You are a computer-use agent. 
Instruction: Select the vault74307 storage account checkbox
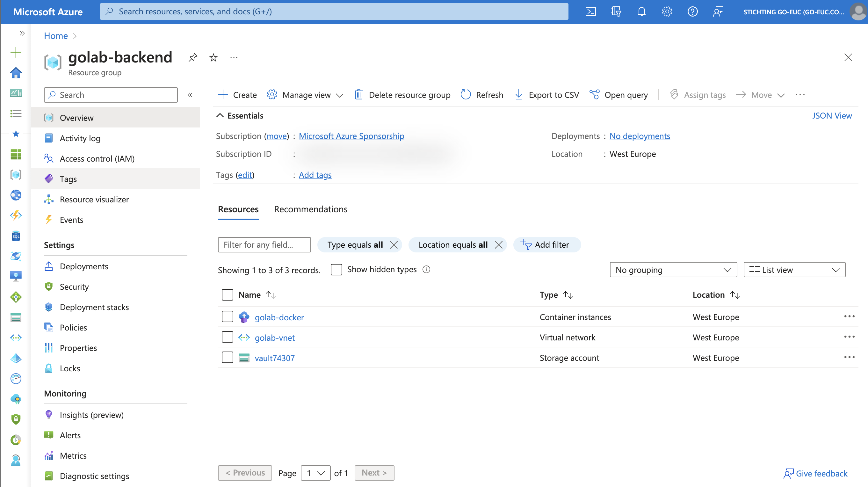click(227, 357)
